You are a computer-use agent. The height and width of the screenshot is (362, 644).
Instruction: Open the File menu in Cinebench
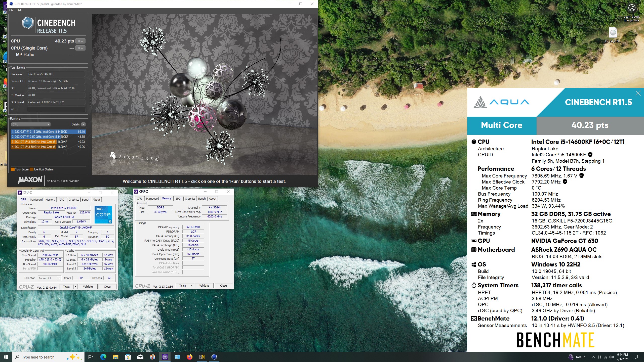(11, 10)
